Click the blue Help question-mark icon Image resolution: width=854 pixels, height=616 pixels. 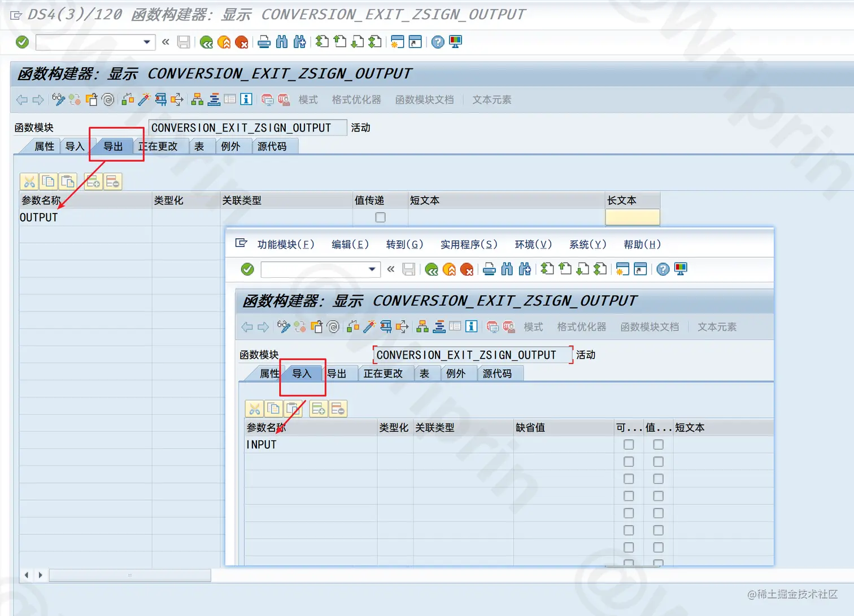coord(437,42)
